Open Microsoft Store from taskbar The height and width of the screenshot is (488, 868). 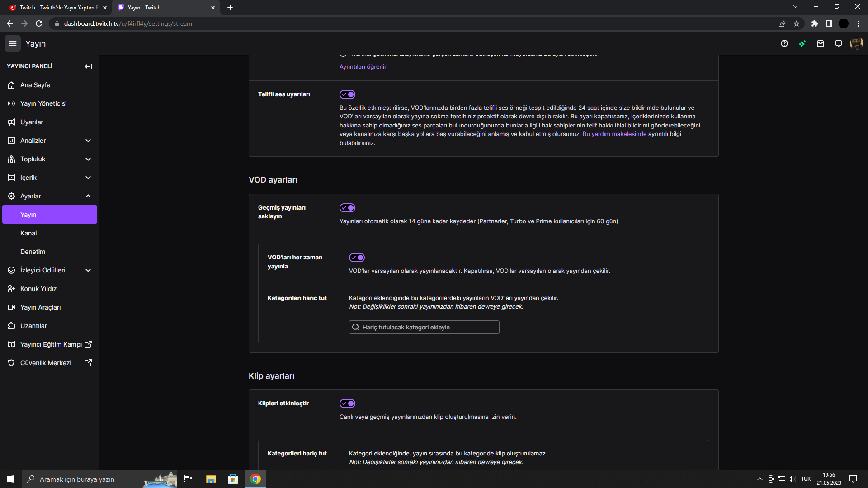(x=233, y=479)
